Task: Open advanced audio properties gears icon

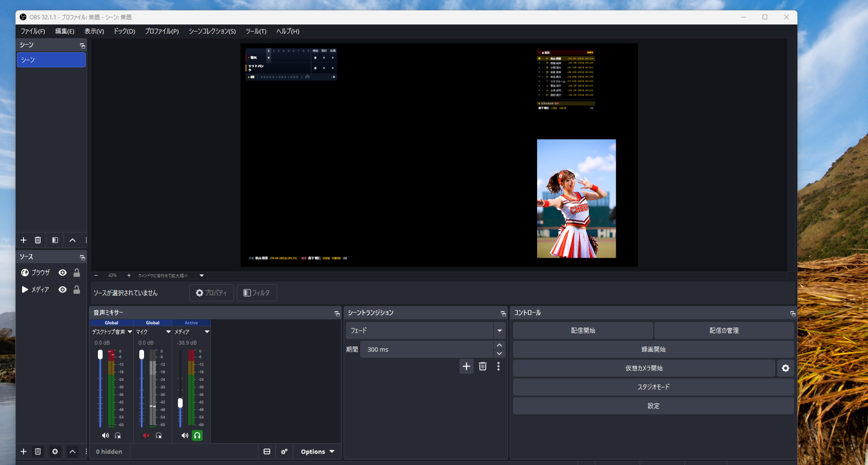Action: [x=284, y=451]
